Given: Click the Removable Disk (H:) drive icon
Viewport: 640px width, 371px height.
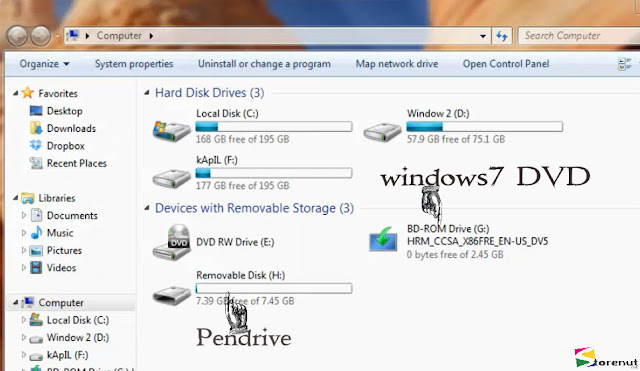Looking at the screenshot, I should [x=171, y=295].
